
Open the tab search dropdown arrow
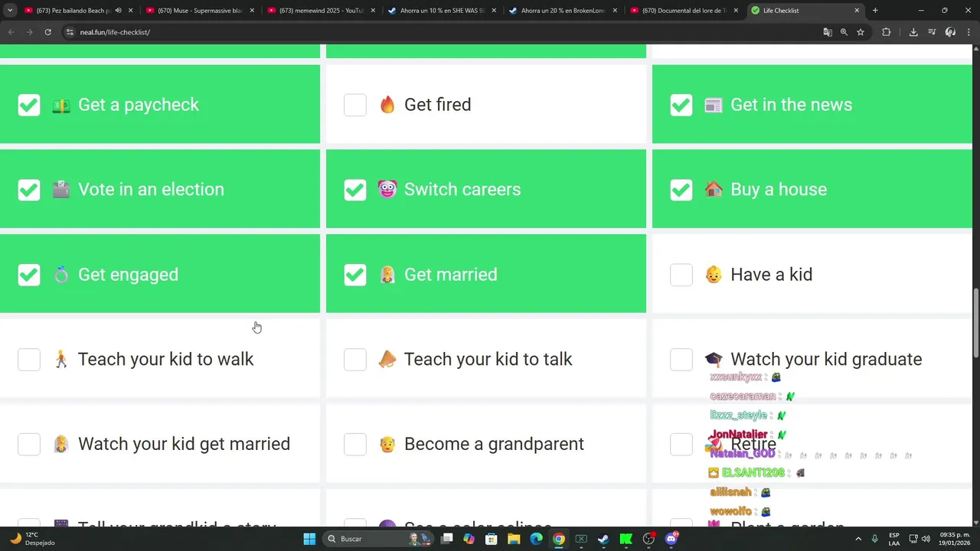(10, 11)
